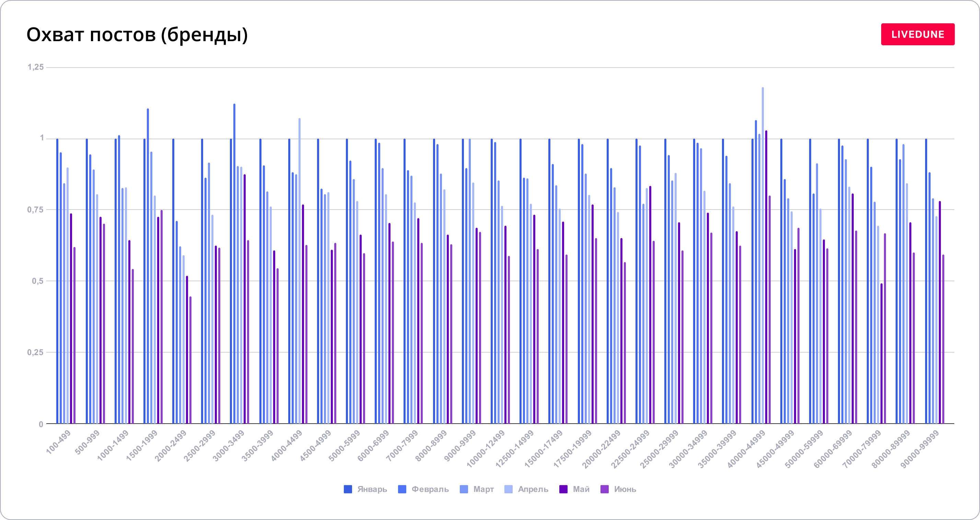Click the 2500-2999 x-axis label
This screenshot has width=980, height=520.
200,446
